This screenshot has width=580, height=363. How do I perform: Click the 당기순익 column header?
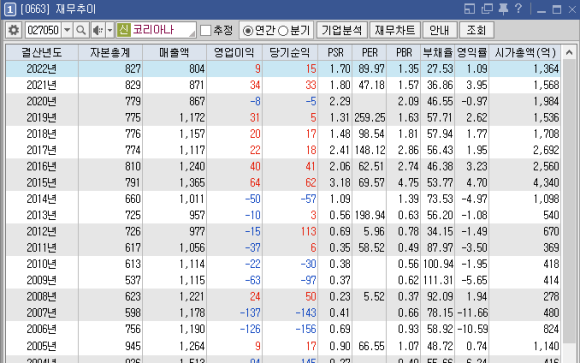click(x=290, y=53)
